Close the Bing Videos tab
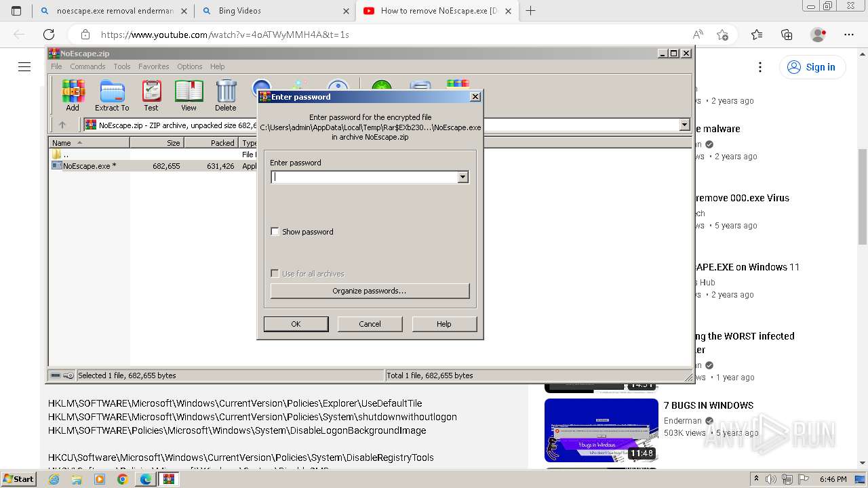868x488 pixels. tap(346, 11)
